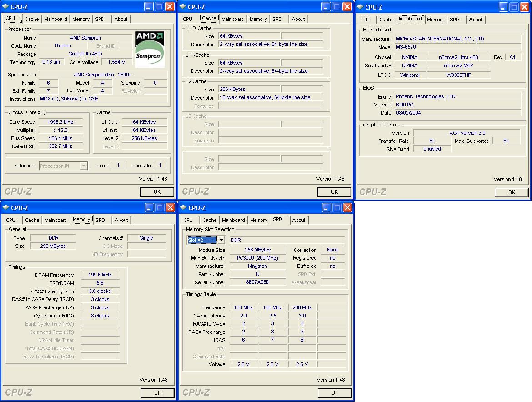Click the DRAM Frequency value 199.6 MHz
This screenshot has height=402, width=532.
100,275
